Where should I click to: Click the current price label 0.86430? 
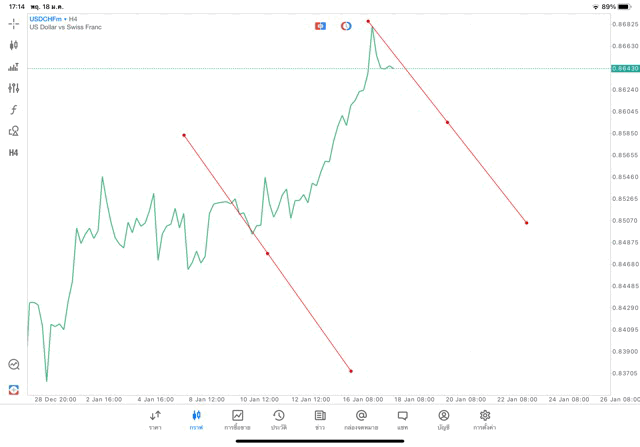click(x=624, y=68)
